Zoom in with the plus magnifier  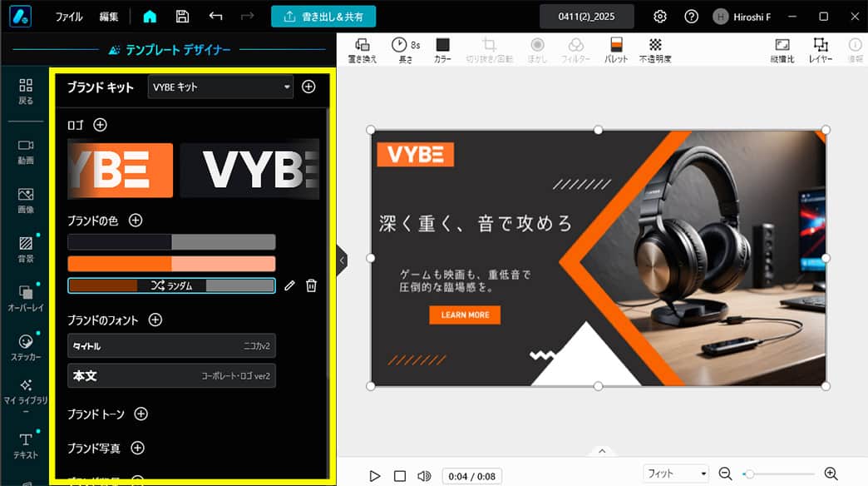(x=831, y=474)
